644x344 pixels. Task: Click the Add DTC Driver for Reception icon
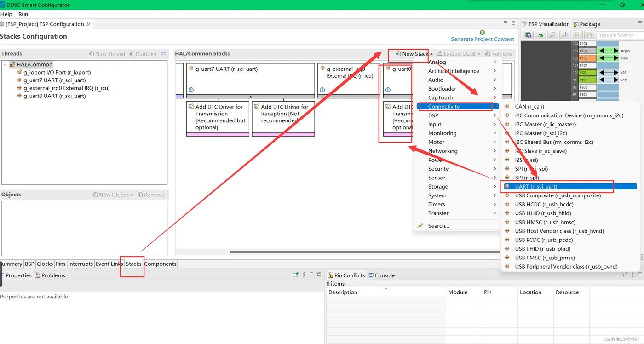click(x=257, y=107)
